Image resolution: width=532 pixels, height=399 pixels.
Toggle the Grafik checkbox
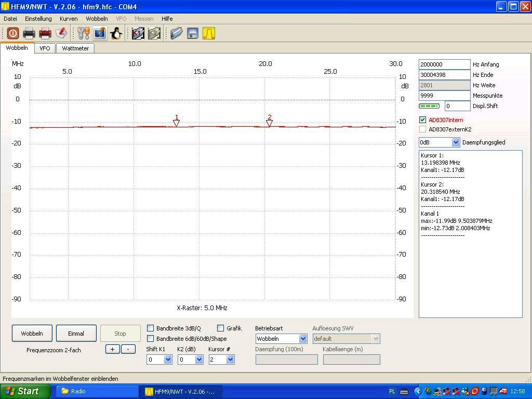point(221,328)
